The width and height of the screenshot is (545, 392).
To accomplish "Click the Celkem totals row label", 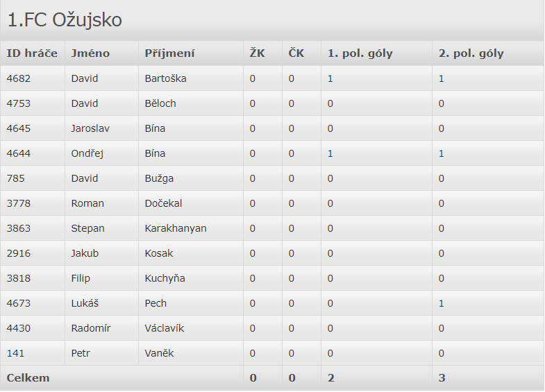I will [28, 378].
